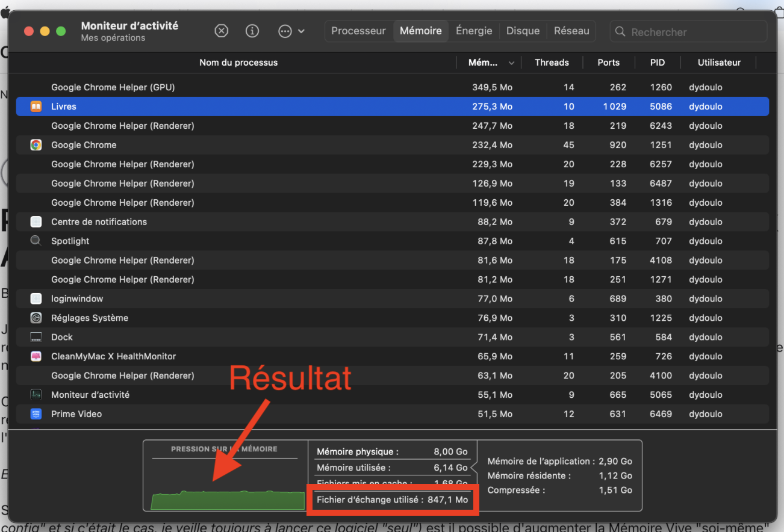The height and width of the screenshot is (532, 784).
Task: Open the Disque tab
Action: click(x=523, y=31)
